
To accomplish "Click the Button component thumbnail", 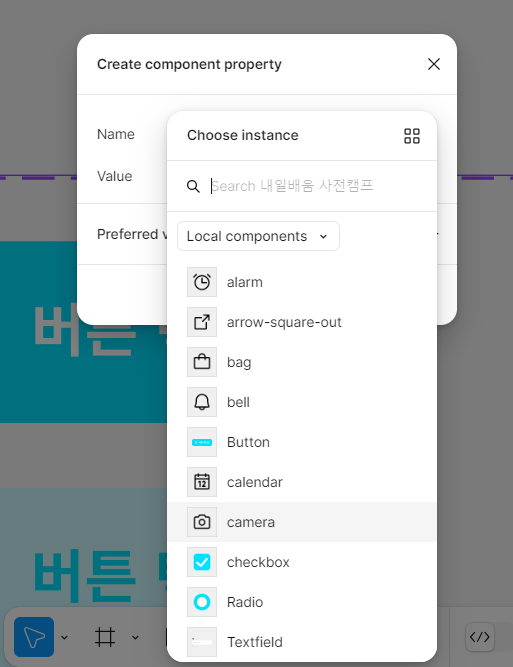I will [x=202, y=442].
